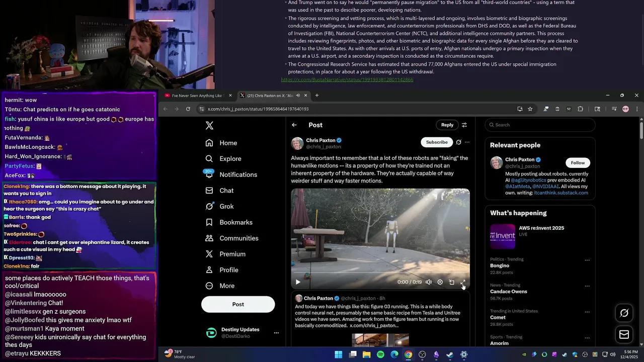The image size is (644, 362).
Task: Click the page vertical scrollbar
Action: point(641,130)
